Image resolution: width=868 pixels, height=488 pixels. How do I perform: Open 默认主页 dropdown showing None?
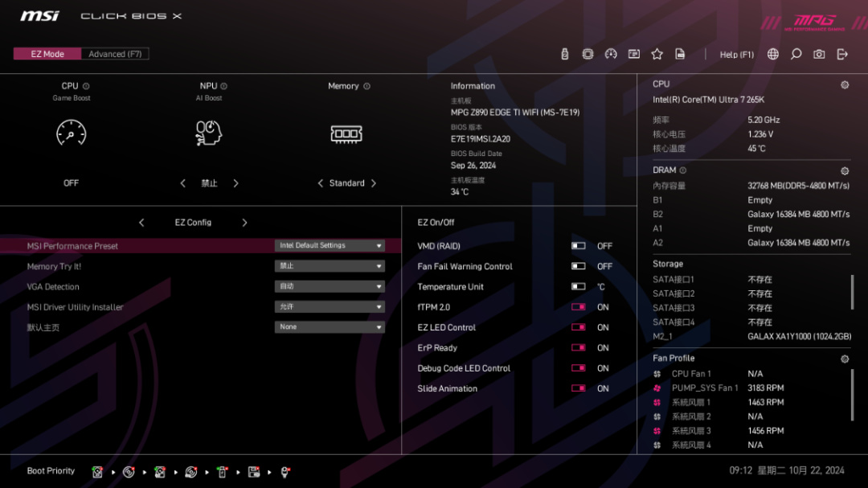330,327
